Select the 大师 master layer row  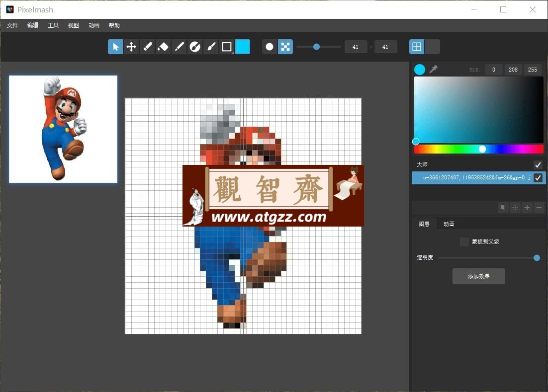[478, 164]
